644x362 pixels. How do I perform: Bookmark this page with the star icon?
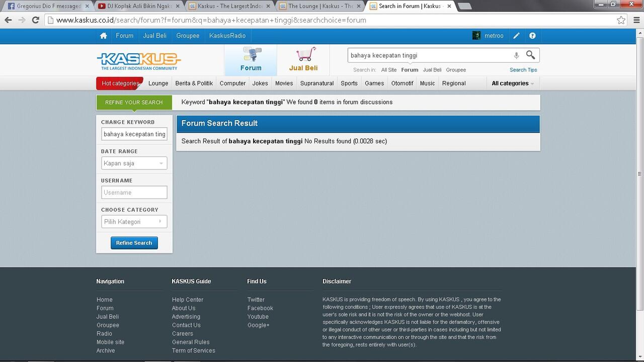pos(621,20)
